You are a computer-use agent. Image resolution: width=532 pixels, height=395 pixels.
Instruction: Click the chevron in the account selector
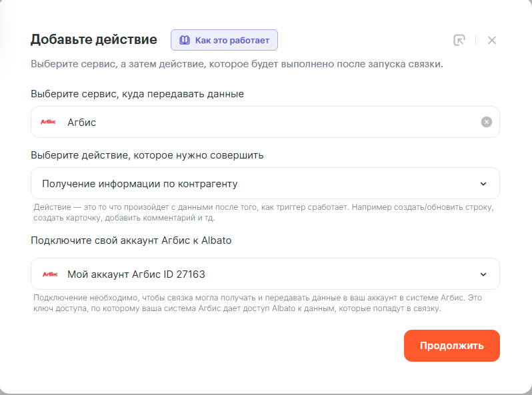[x=483, y=274]
